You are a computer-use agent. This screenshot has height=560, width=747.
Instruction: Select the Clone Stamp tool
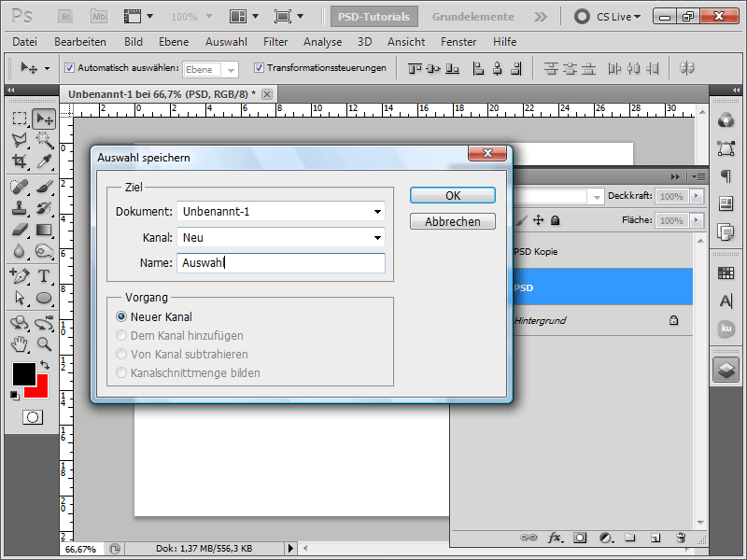20,208
